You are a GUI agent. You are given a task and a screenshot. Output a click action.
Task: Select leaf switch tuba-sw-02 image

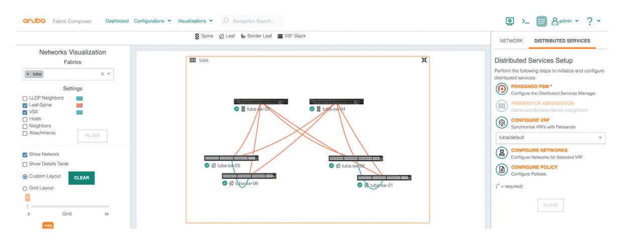pos(356,158)
